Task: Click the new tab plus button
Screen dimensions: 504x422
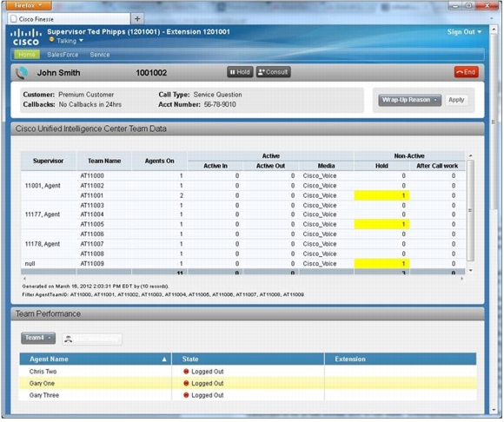Action: [137, 19]
